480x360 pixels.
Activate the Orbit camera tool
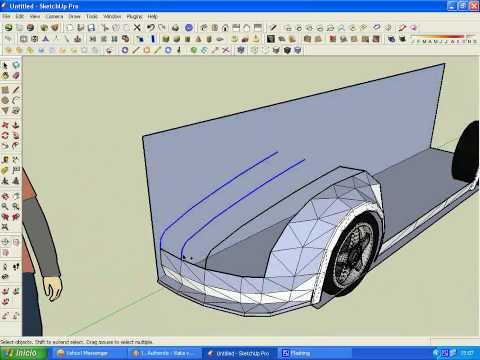tap(5, 196)
